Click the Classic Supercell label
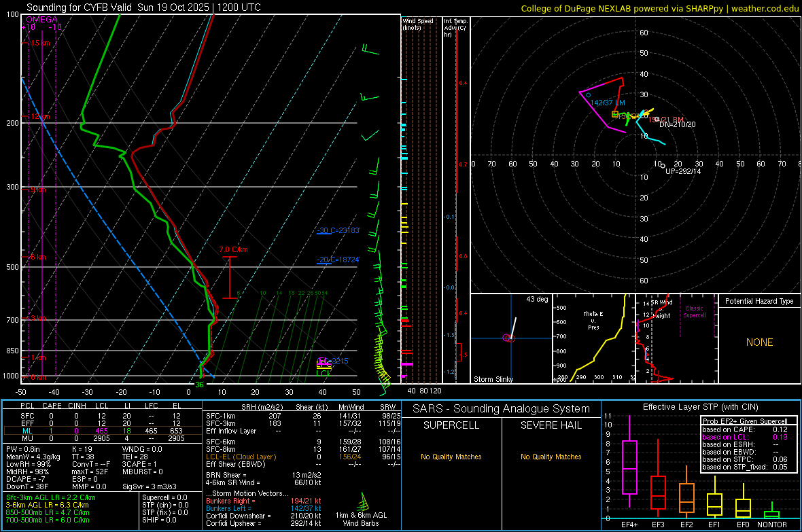 (695, 312)
